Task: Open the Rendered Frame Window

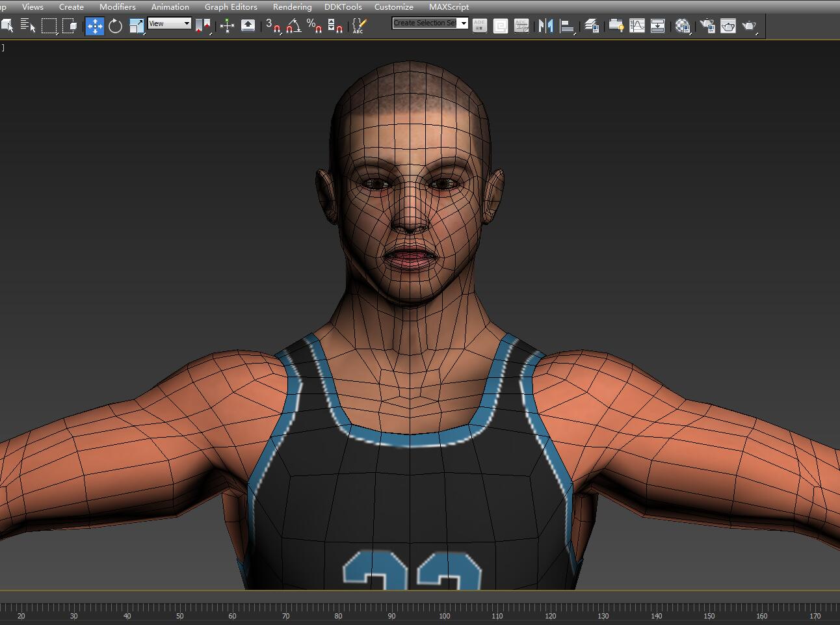Action: coord(728,26)
